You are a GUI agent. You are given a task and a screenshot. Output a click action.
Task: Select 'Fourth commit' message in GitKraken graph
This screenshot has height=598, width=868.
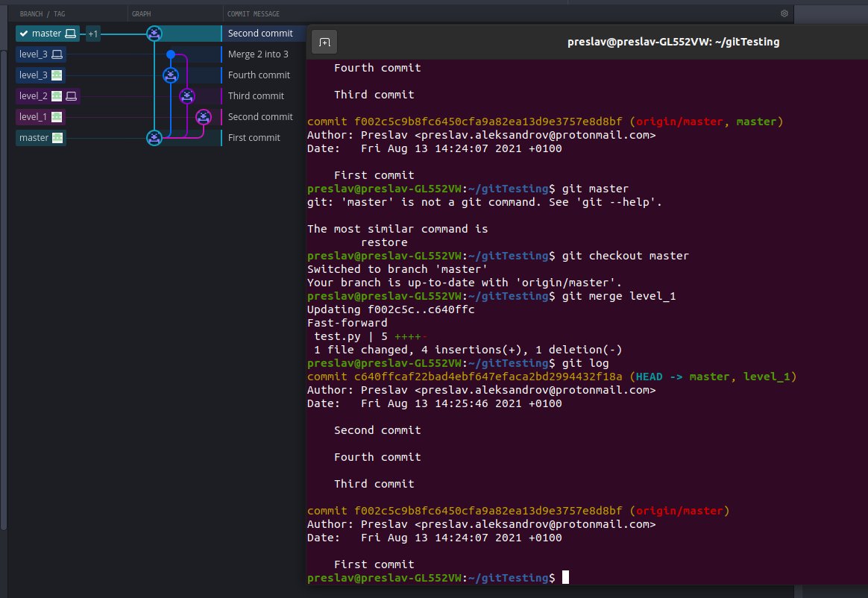click(x=259, y=75)
